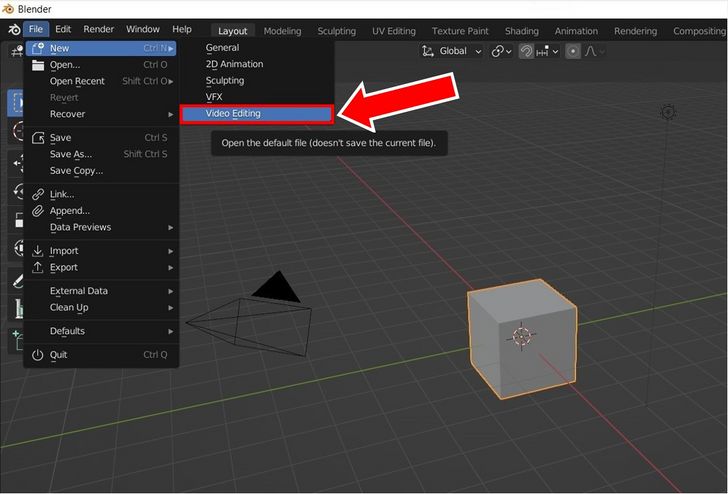The width and height of the screenshot is (728, 494).
Task: Choose General new file template
Action: (257, 48)
